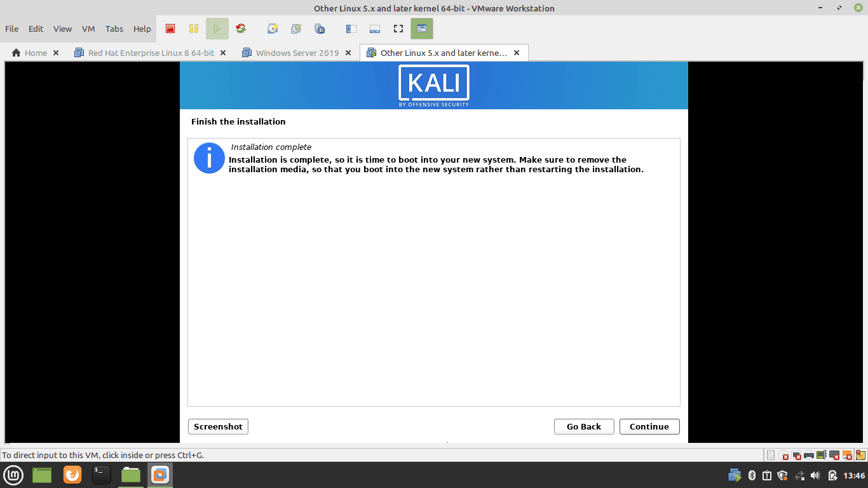Restart the guest with the red-green arrows icon
The width and height of the screenshot is (868, 488).
pos(241,29)
